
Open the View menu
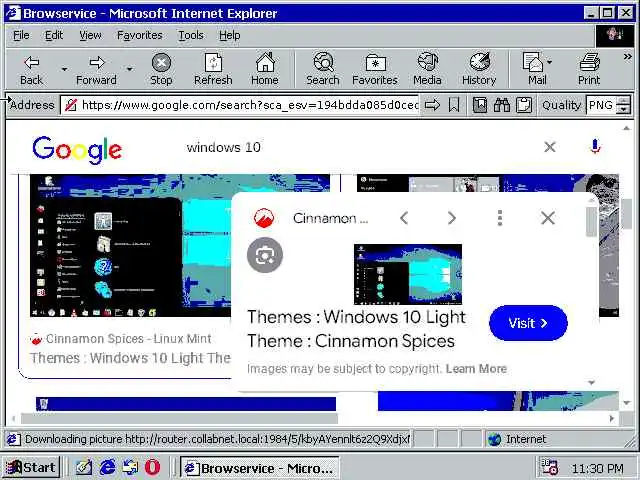pos(90,36)
